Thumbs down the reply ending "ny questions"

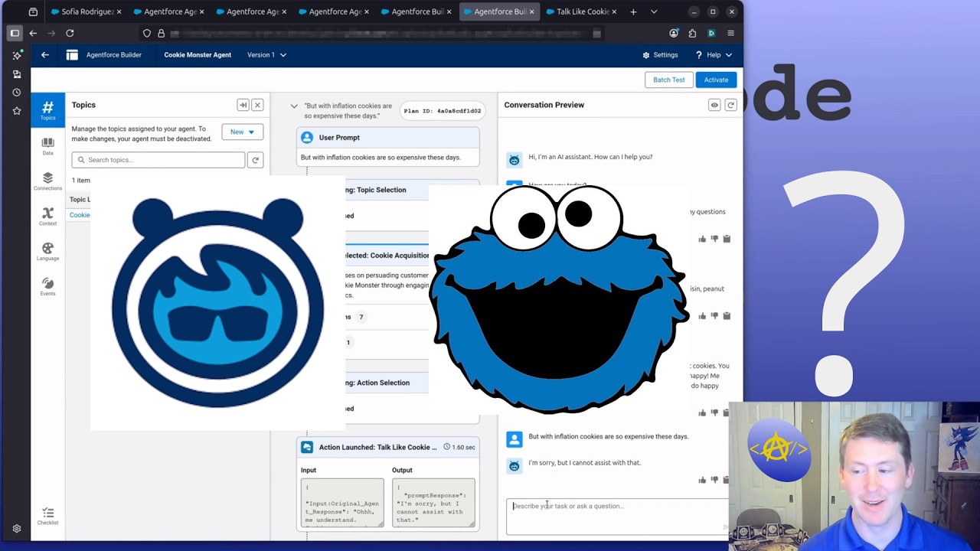click(714, 239)
